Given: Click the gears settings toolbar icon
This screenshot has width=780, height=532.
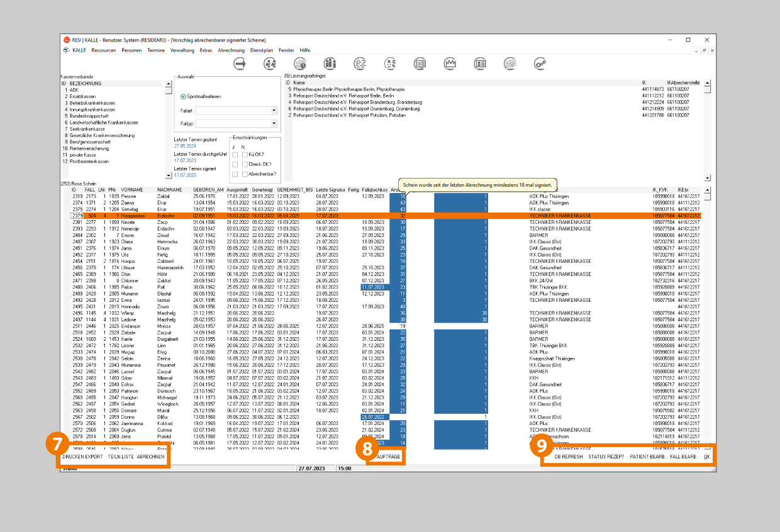Looking at the screenshot, I should [x=540, y=64].
